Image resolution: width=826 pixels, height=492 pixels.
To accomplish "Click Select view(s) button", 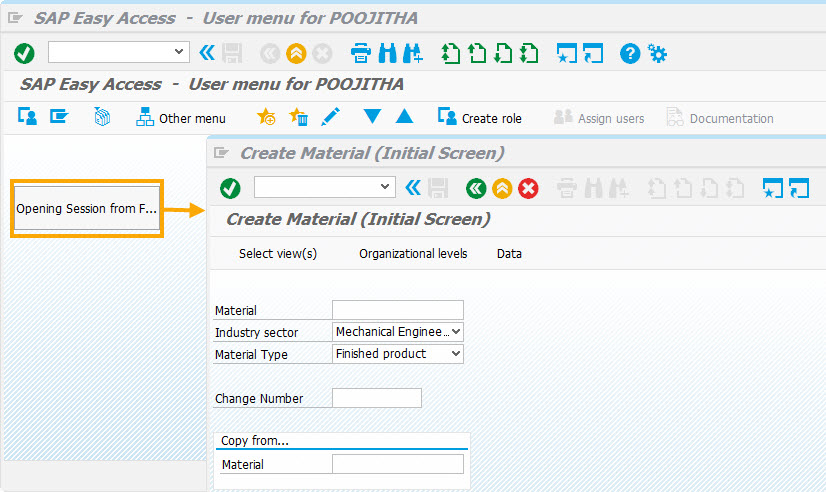I will (278, 253).
